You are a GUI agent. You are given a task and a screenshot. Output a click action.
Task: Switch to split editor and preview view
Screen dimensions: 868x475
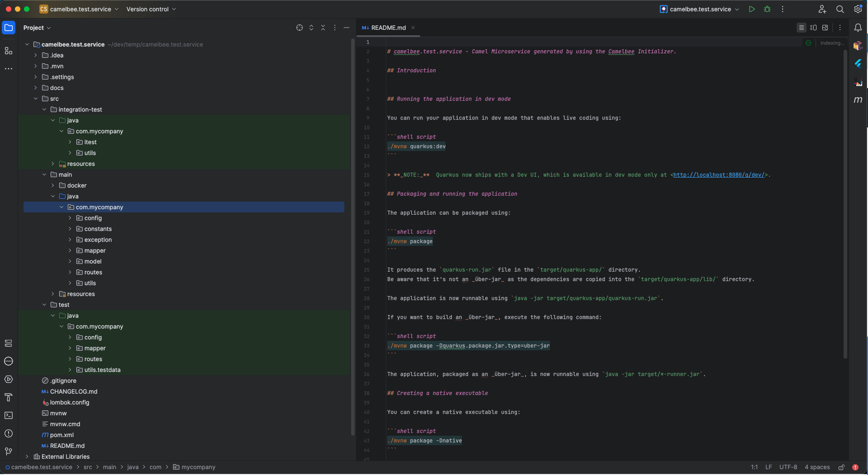pos(813,28)
